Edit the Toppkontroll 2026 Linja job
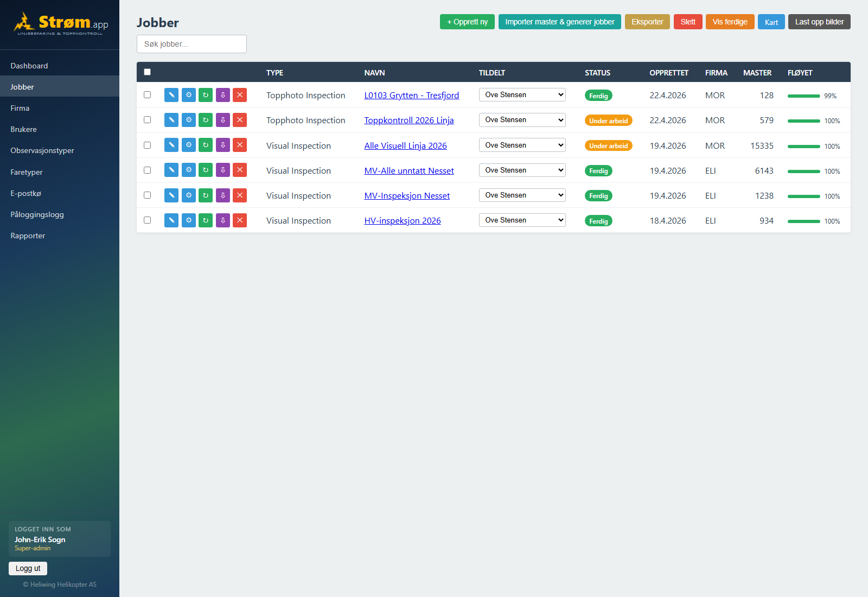 (171, 120)
